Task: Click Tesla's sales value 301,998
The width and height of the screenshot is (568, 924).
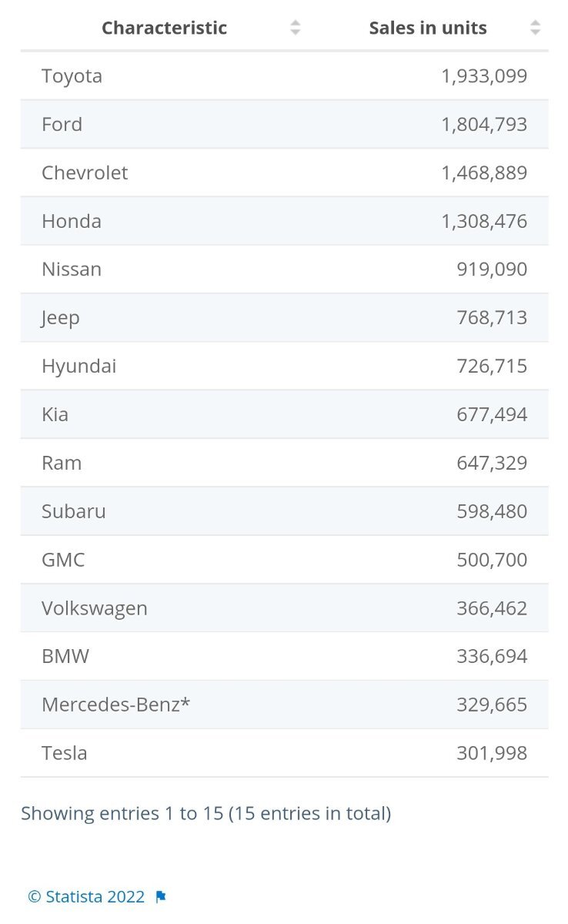Action: 491,753
